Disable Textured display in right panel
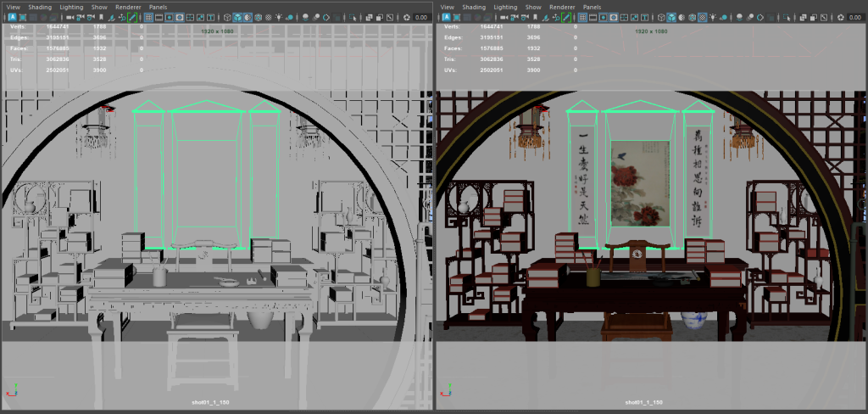Image resolution: width=868 pixels, height=414 pixels. point(703,17)
